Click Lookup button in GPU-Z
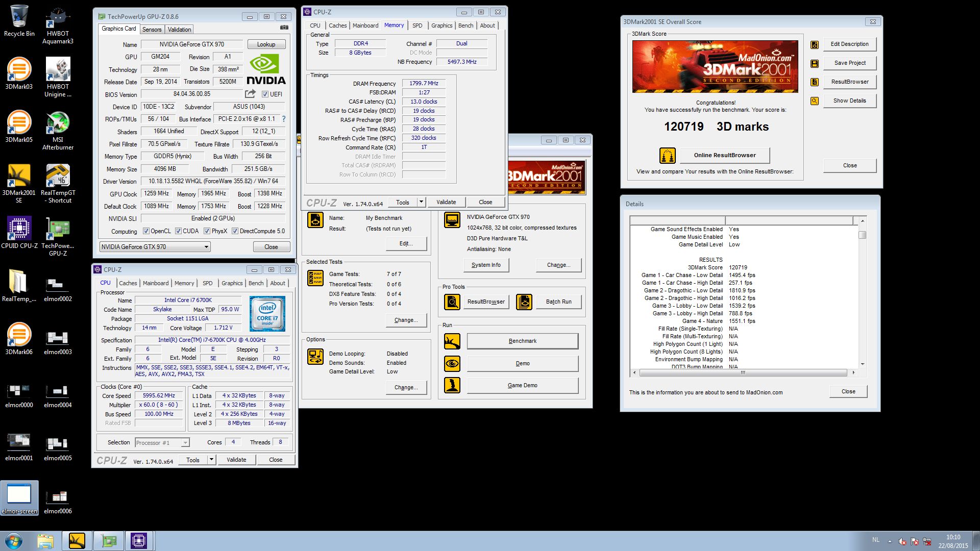The width and height of the screenshot is (980, 551). pyautogui.click(x=266, y=44)
